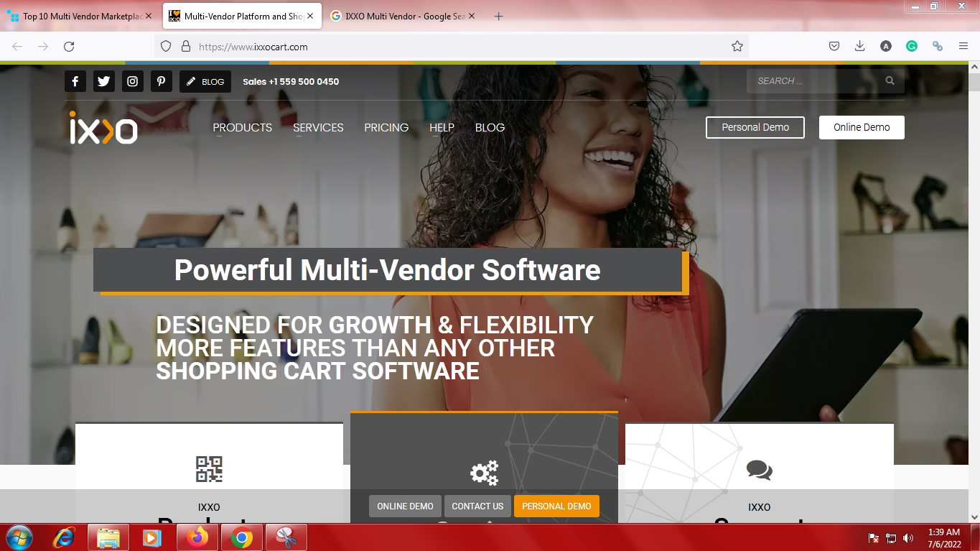
Task: Bookmark this page with star icon
Action: pyautogui.click(x=737, y=46)
